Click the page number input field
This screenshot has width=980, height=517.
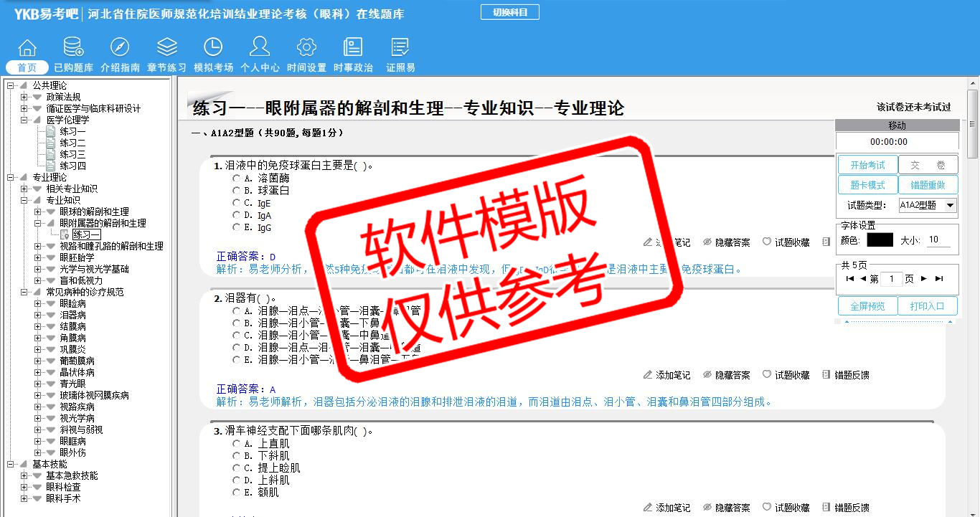pos(891,279)
